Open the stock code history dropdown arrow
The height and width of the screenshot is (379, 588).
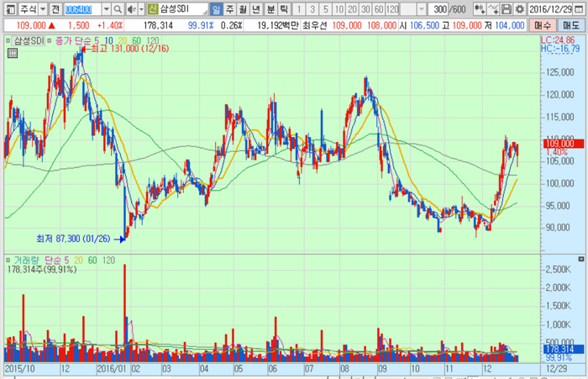[104, 9]
